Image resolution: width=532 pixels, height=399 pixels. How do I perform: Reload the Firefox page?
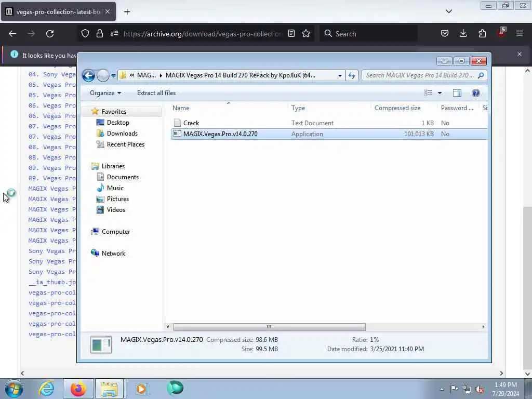[x=50, y=34]
